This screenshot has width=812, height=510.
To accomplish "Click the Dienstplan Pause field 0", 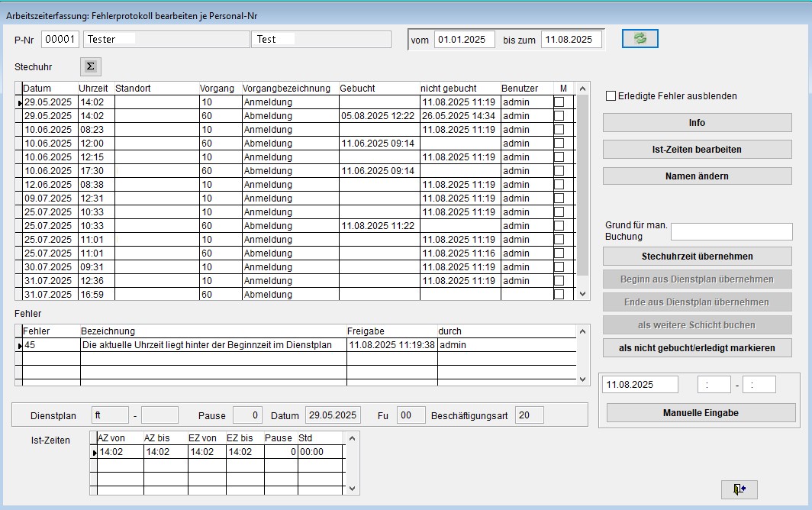I will 247,415.
